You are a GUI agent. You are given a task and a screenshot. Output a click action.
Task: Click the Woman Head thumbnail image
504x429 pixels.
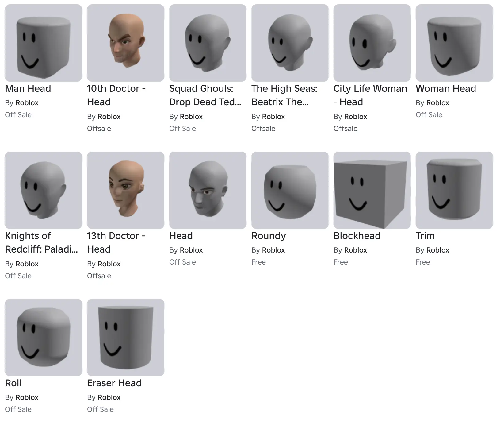[x=454, y=43]
